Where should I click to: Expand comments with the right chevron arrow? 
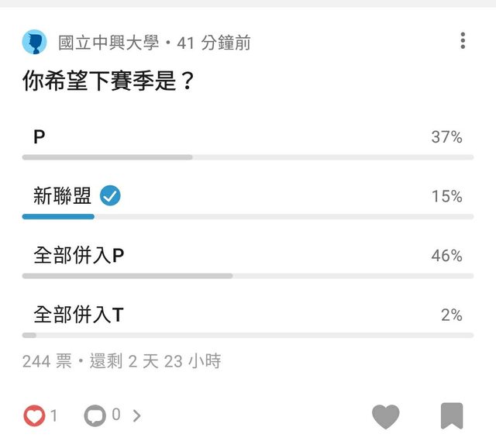point(137,416)
